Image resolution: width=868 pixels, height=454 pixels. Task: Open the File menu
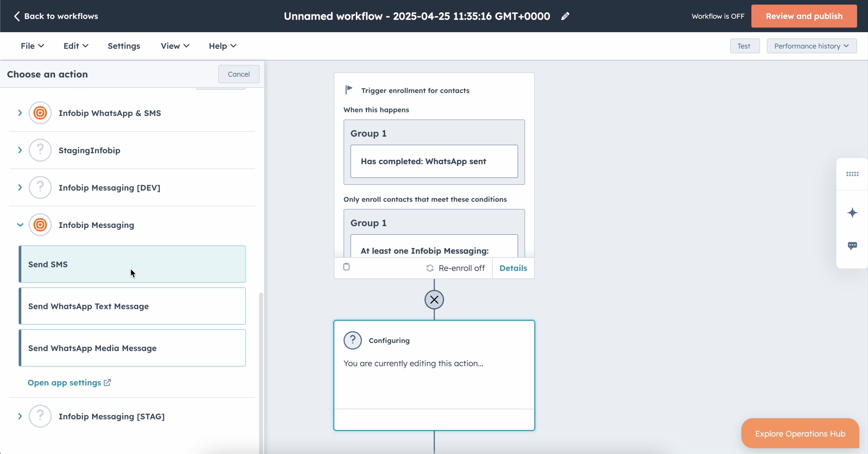click(32, 46)
